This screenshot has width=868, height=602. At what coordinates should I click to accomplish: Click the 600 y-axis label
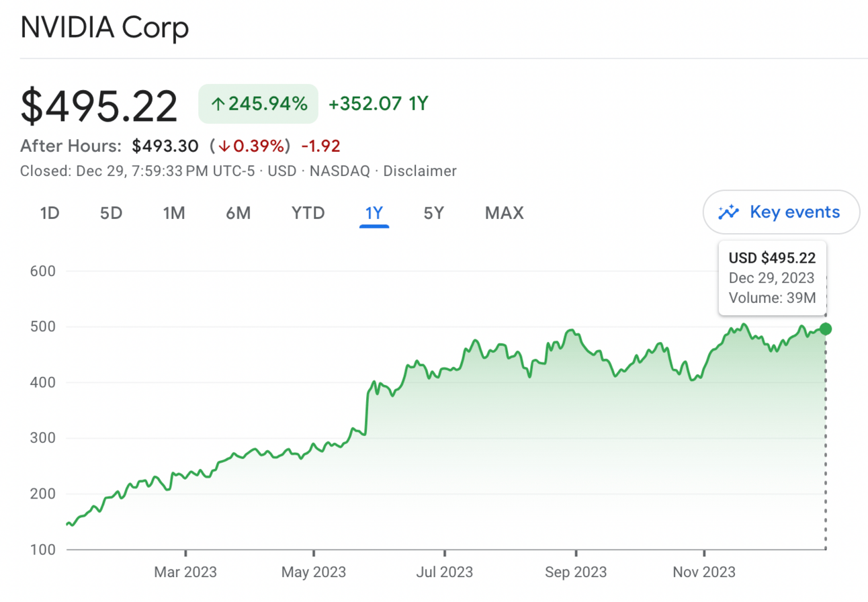coord(42,271)
